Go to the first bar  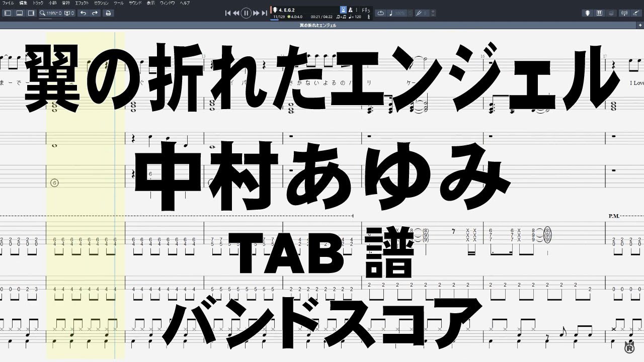[x=228, y=13]
